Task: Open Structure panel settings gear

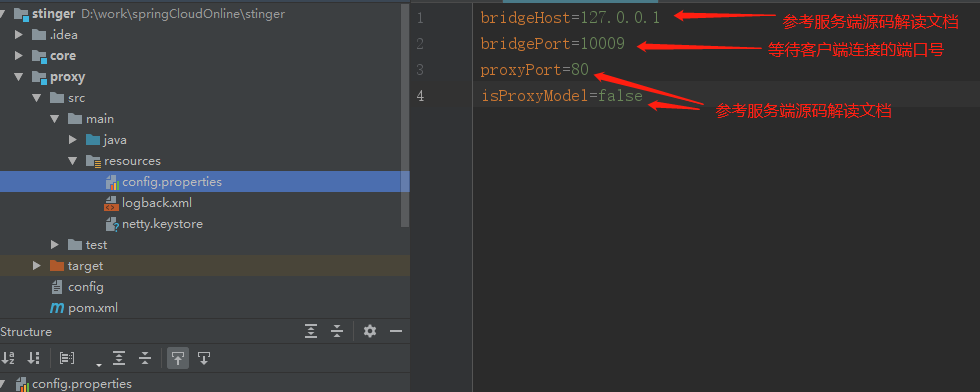Action: point(370,331)
